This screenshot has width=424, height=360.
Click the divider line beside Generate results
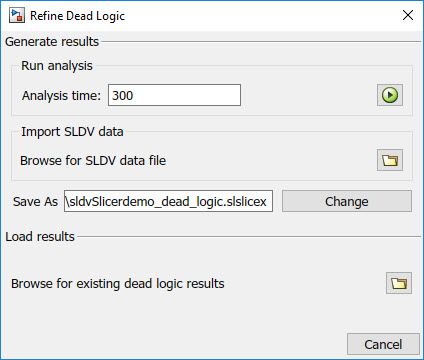tap(261, 42)
